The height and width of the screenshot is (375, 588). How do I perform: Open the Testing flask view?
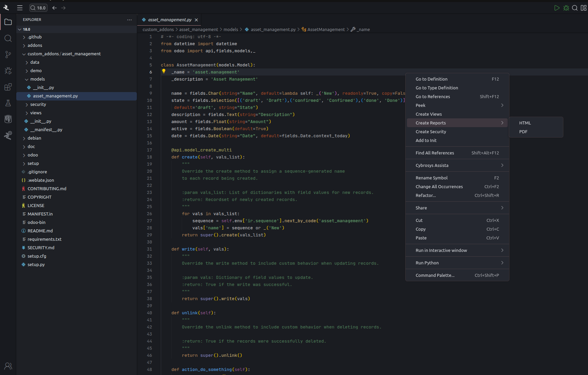click(x=8, y=103)
